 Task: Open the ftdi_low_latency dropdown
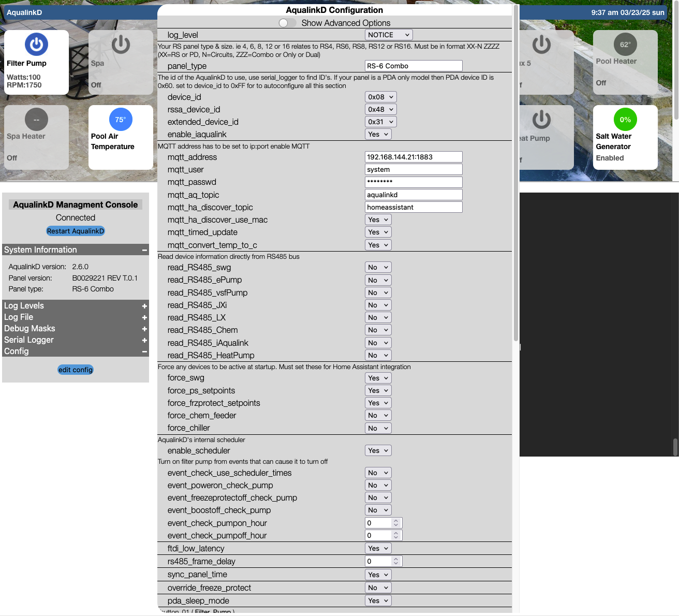coord(378,548)
